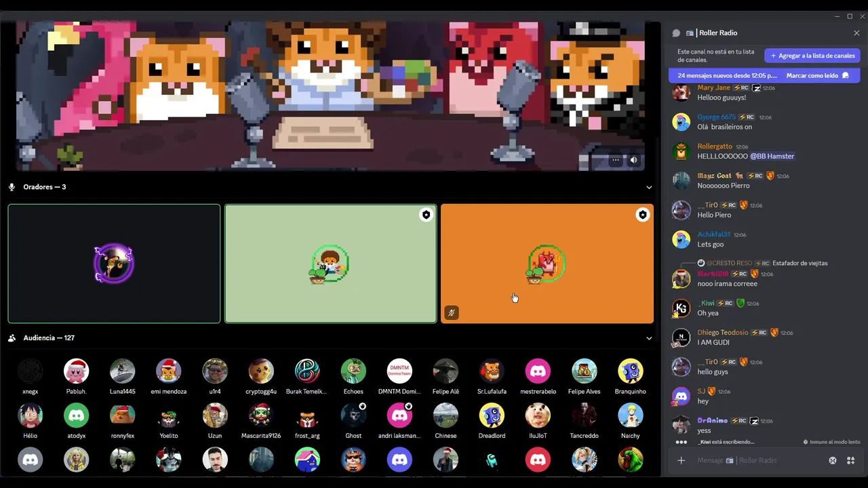Click the message text 'I AM GUDI'
868x488 pixels.
tap(713, 343)
